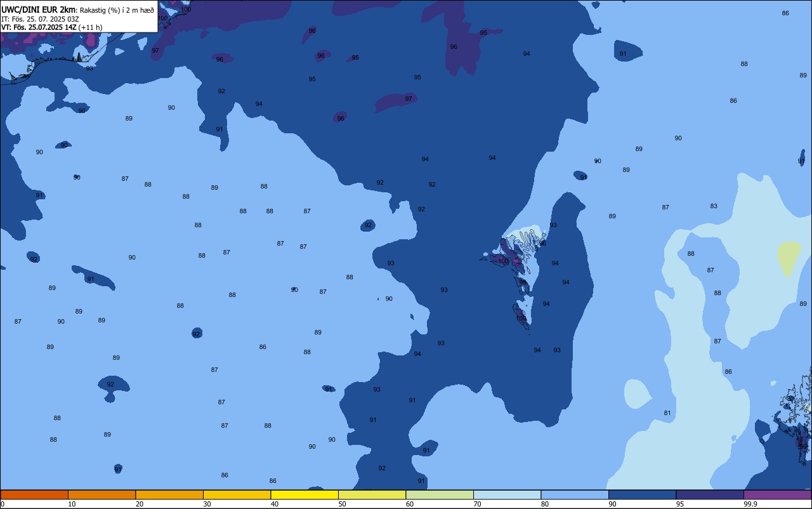Click the map value '81'

coord(667,413)
